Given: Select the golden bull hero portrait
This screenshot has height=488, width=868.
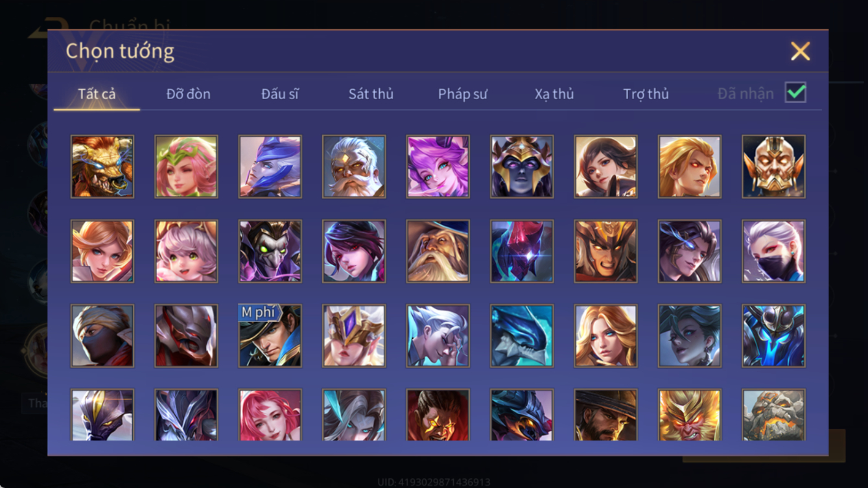Looking at the screenshot, I should click(x=102, y=167).
